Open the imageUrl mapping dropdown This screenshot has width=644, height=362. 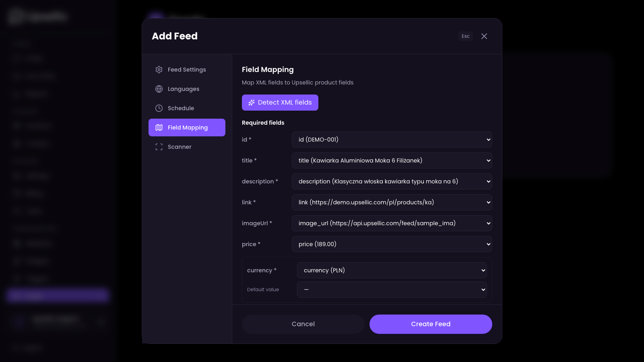click(x=392, y=223)
